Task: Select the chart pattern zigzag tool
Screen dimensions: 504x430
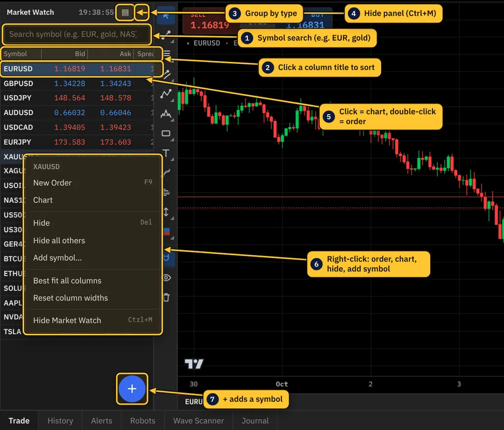Action: [166, 114]
